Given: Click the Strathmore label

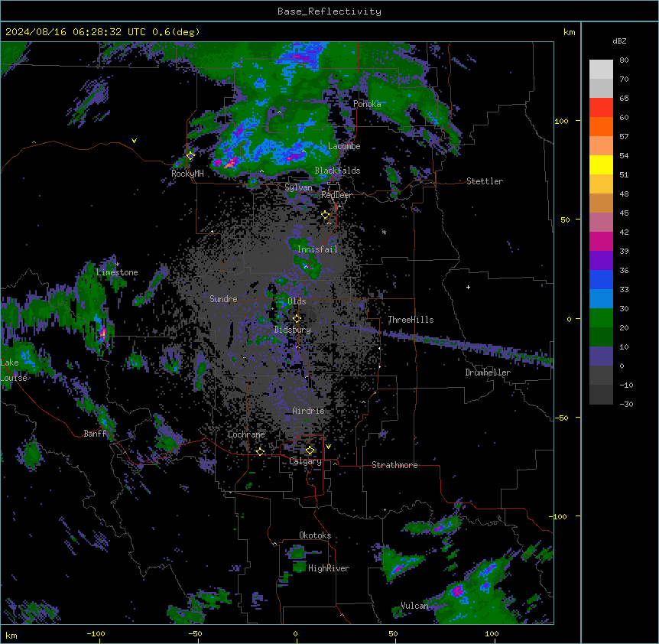Looking at the screenshot, I should point(394,465).
